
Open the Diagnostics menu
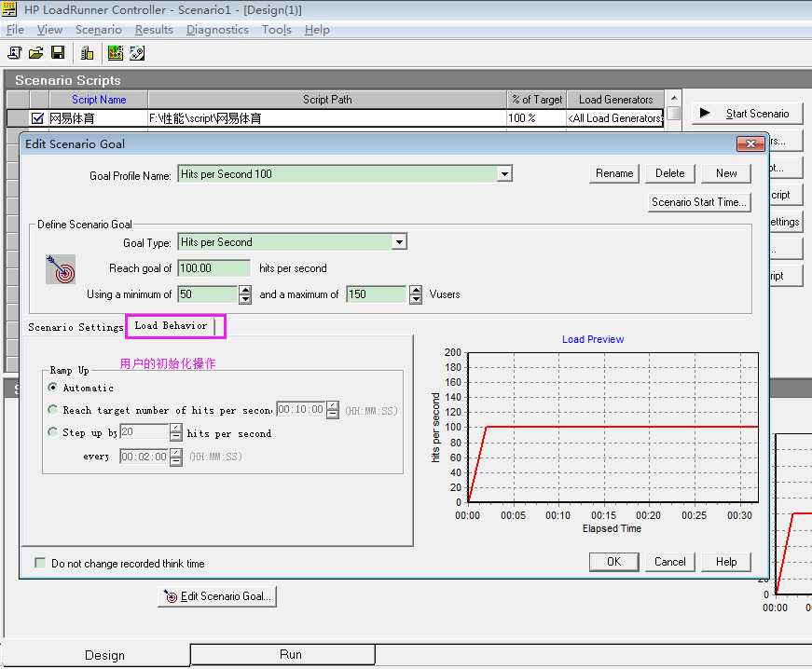pyautogui.click(x=217, y=30)
